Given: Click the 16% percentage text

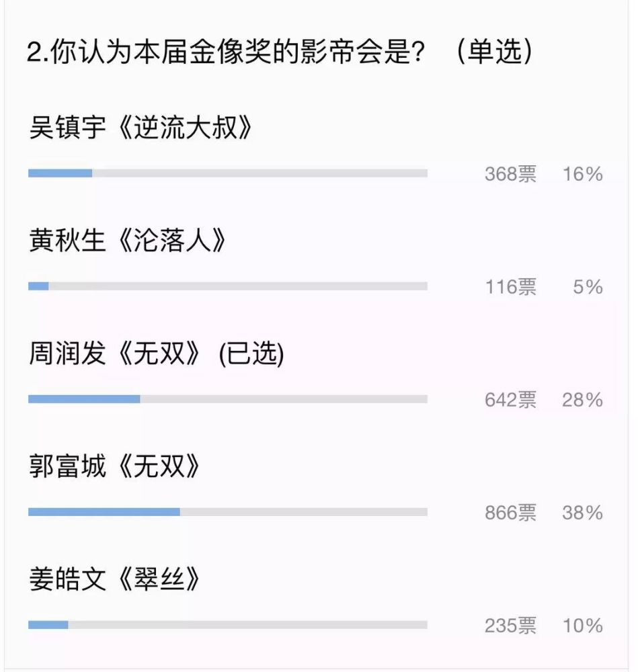Looking at the screenshot, I should 582,174.
